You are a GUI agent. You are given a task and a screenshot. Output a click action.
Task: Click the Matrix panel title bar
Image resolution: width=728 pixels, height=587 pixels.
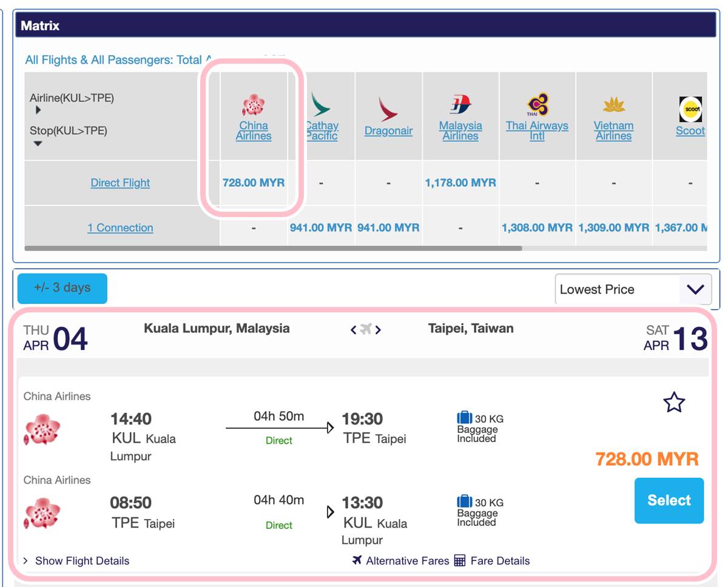366,26
